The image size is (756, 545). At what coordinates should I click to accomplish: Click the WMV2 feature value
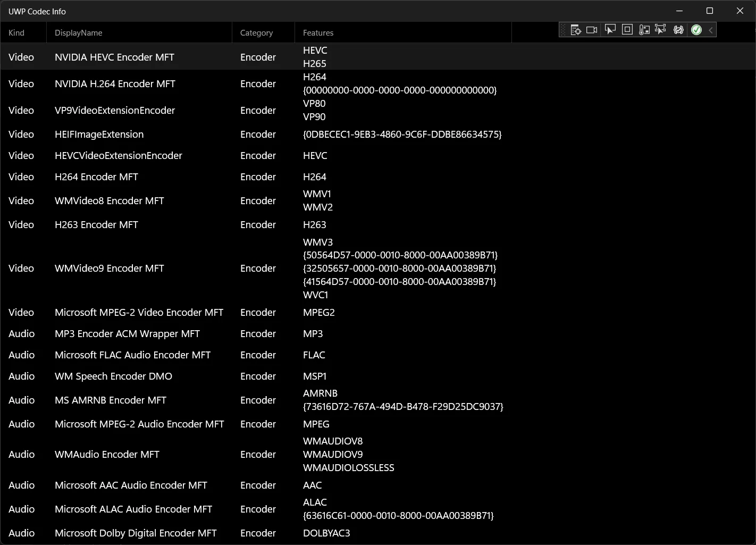point(318,207)
